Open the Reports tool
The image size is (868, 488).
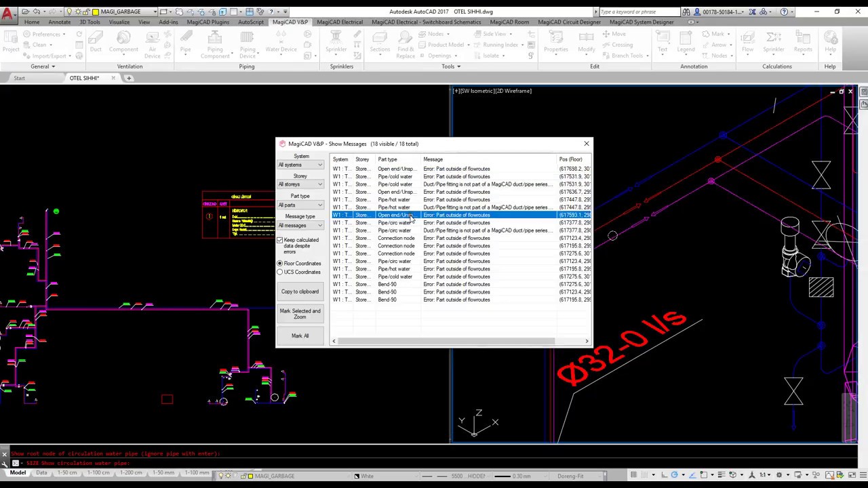(803, 43)
